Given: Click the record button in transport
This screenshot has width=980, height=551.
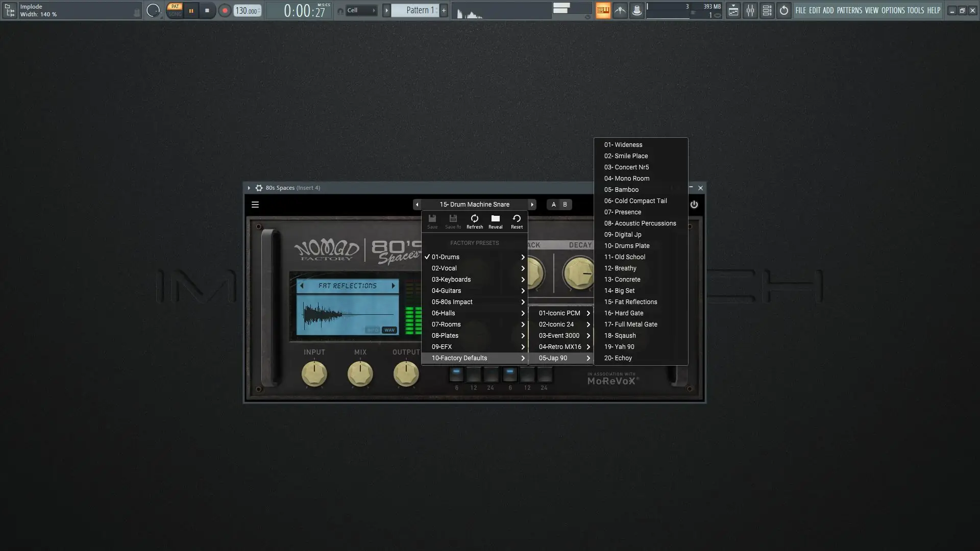Looking at the screenshot, I should [225, 10].
